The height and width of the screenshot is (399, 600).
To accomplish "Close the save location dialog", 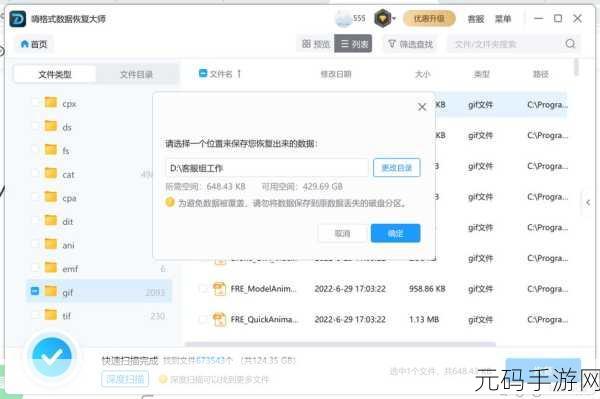I will [x=422, y=107].
